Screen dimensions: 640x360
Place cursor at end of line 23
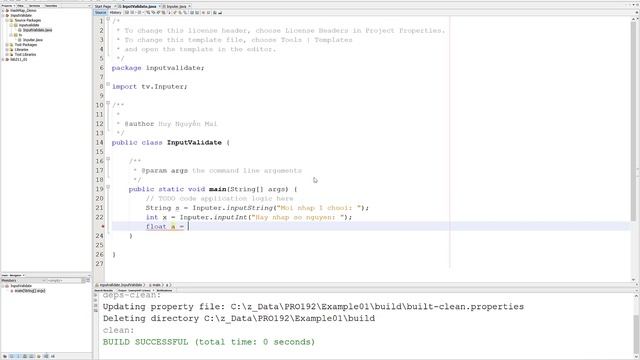(x=189, y=227)
